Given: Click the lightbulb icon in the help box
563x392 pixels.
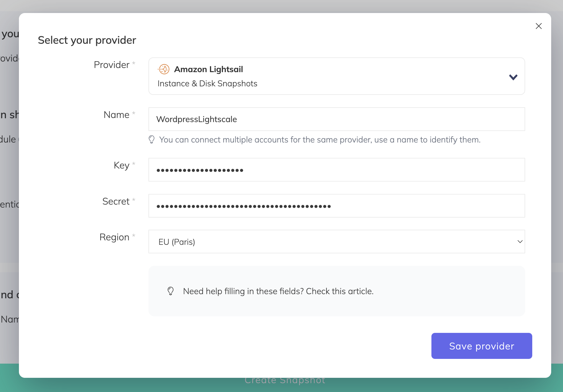Looking at the screenshot, I should [170, 291].
